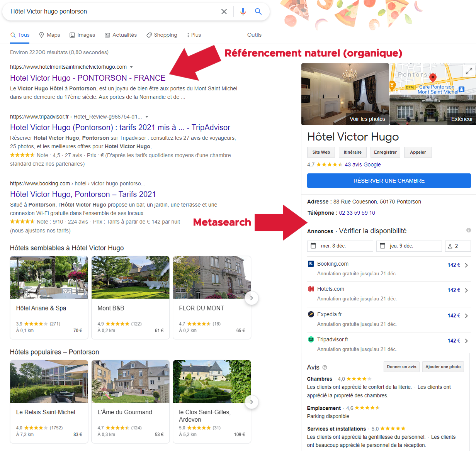Click Donner un avis button
476x451 pixels.
tap(401, 367)
